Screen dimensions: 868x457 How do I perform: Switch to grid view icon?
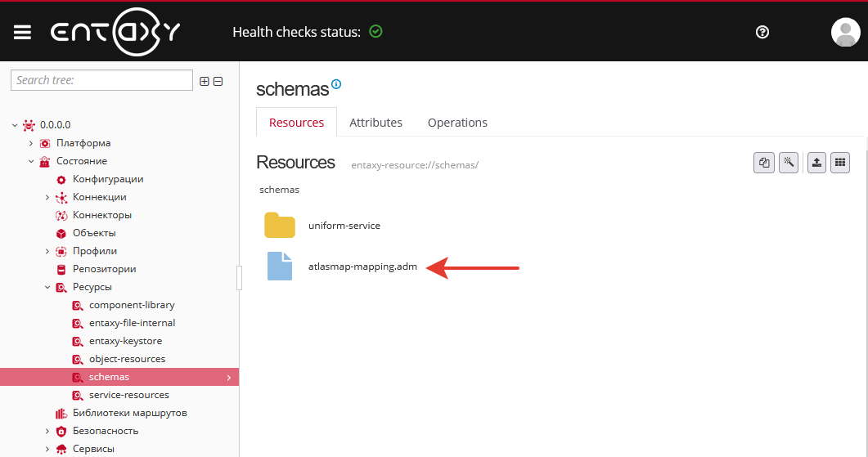click(840, 163)
